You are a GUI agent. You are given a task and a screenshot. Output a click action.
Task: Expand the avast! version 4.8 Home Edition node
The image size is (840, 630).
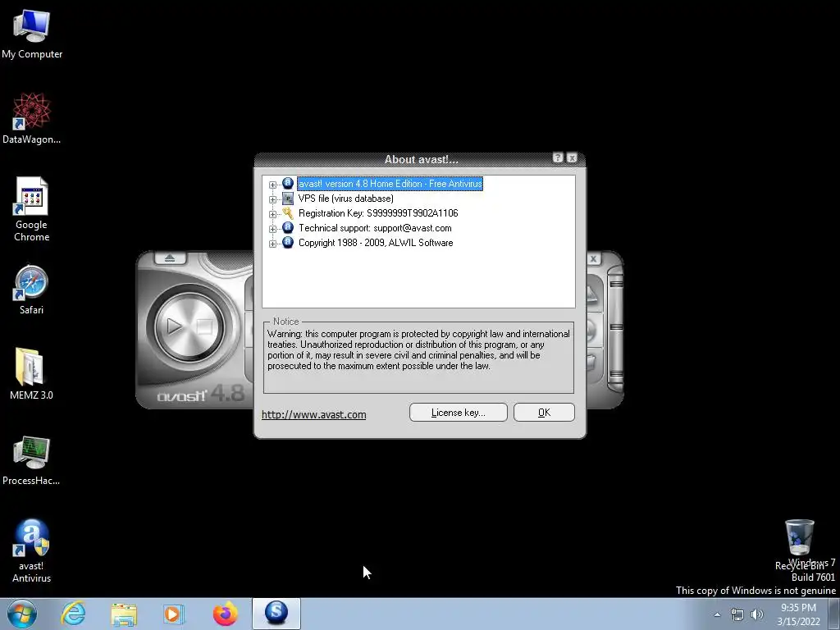pos(272,185)
